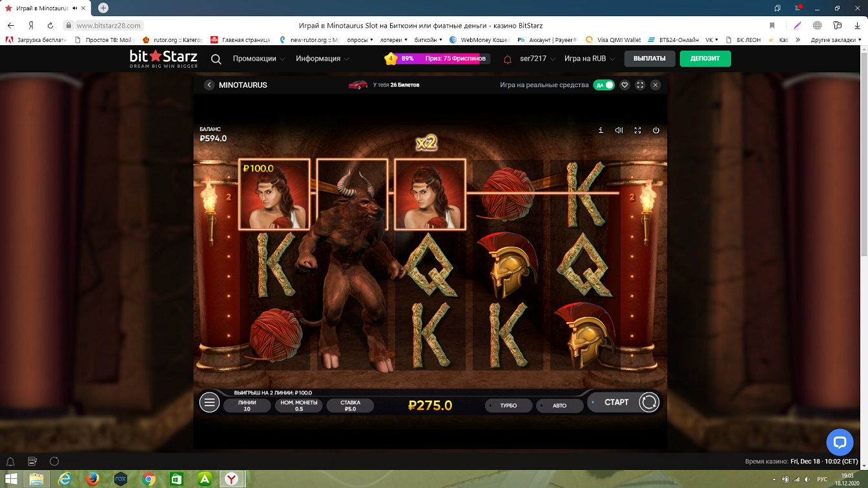Click the ДЕПОЗИТ button
This screenshot has height=488, width=868.
point(705,59)
